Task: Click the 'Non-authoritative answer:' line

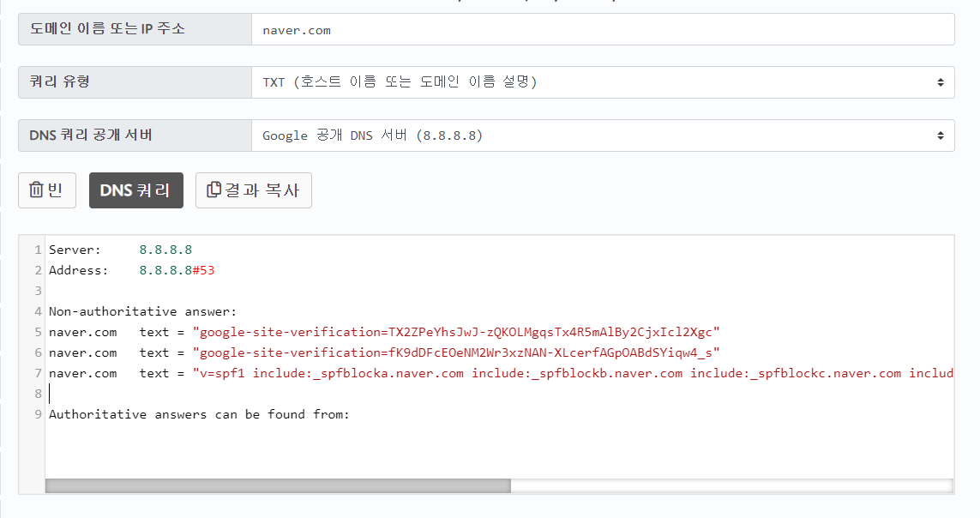Action: pyautogui.click(x=143, y=312)
